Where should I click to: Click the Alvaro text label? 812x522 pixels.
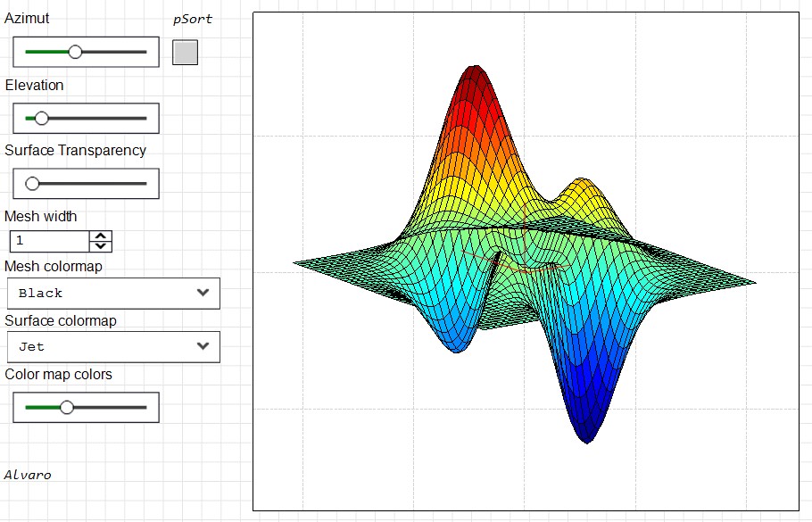click(x=28, y=475)
